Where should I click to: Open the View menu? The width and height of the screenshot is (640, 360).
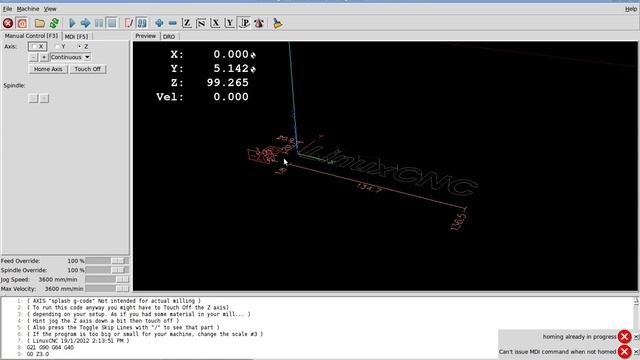click(50, 9)
